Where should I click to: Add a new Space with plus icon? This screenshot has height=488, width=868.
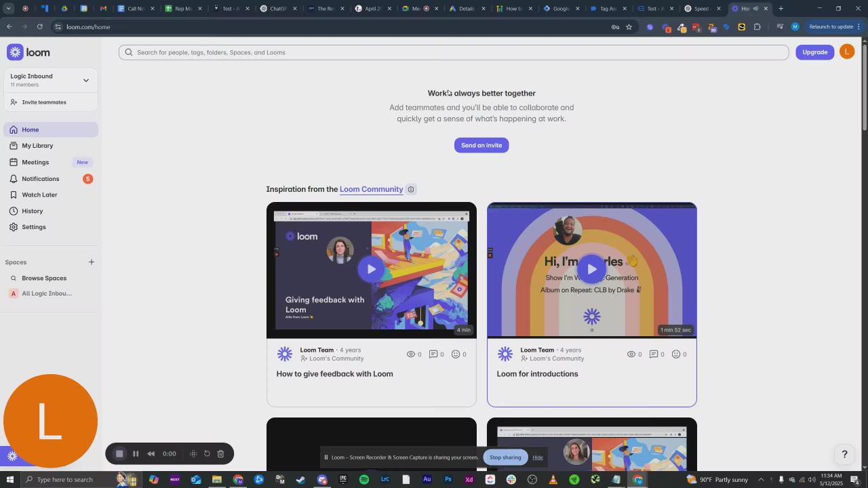[x=92, y=262]
